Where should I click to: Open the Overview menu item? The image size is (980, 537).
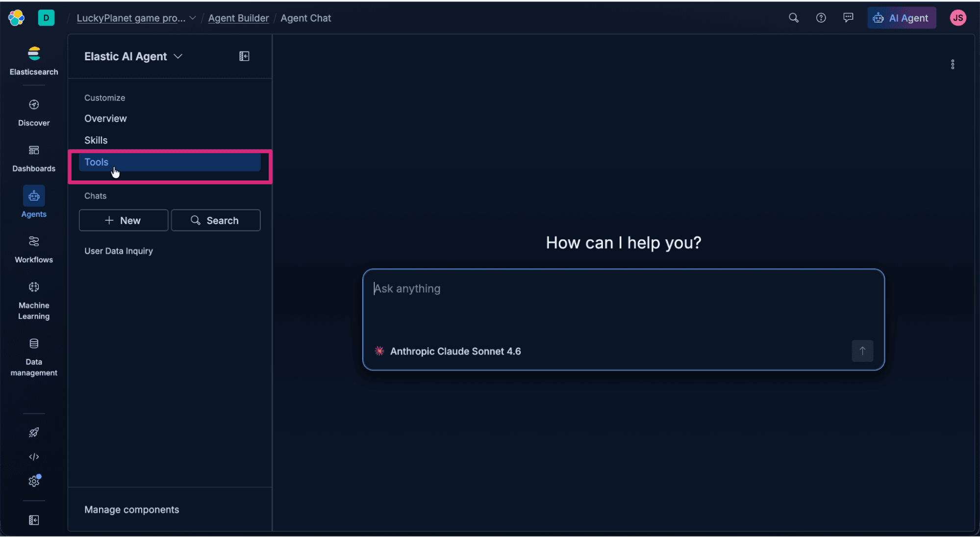click(x=170, y=119)
